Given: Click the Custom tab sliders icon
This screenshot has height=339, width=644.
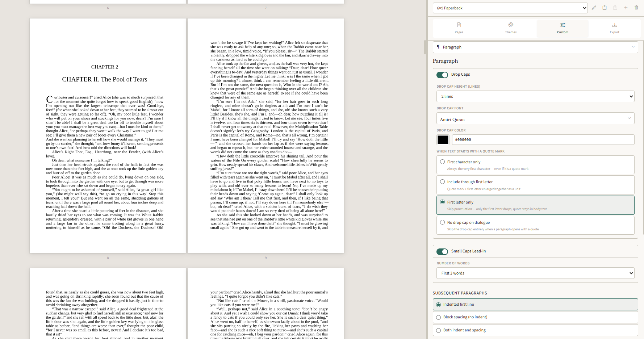Looking at the screenshot, I should (563, 25).
